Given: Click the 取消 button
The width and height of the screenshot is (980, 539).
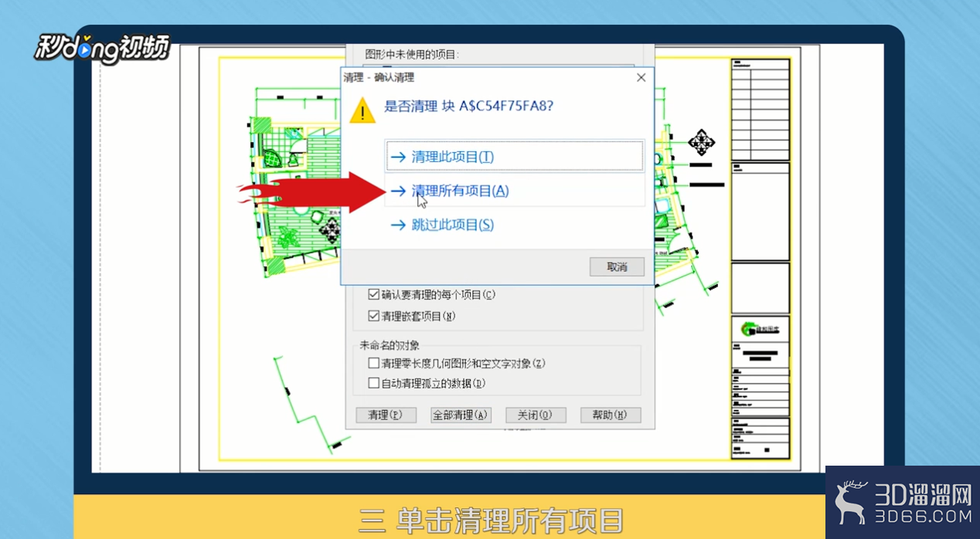Looking at the screenshot, I should pyautogui.click(x=617, y=266).
